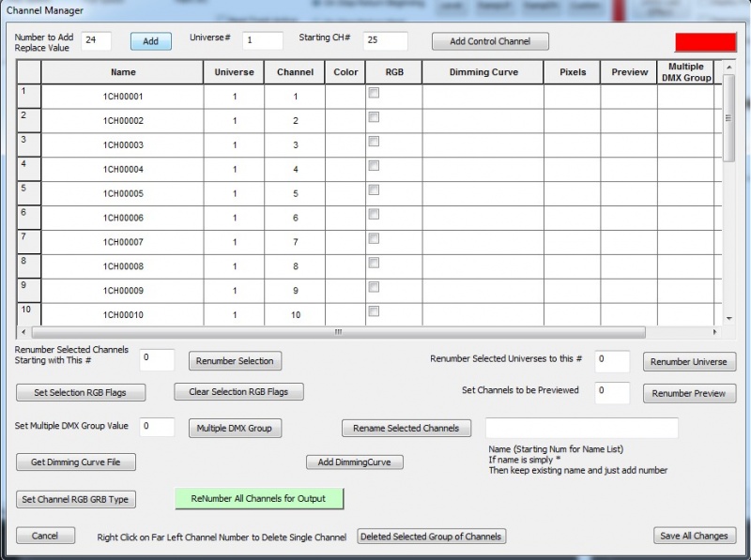Click the red color swatch
The image size is (751, 560).
tap(705, 42)
